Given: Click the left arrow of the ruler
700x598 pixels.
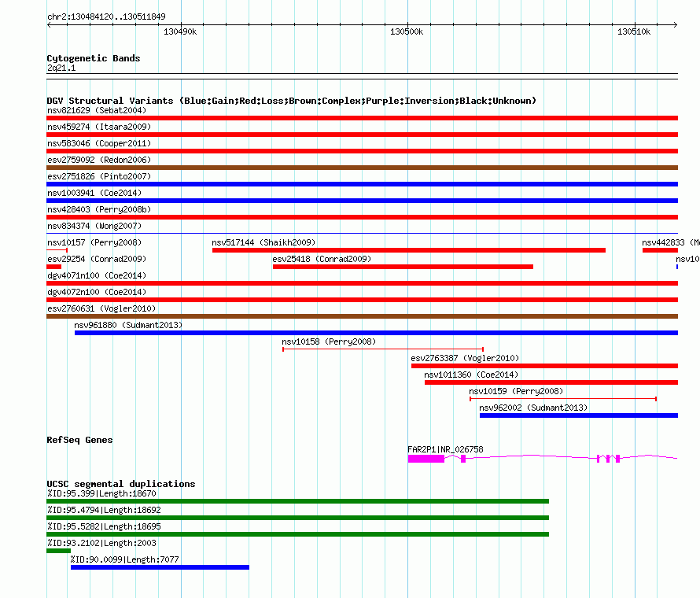Looking at the screenshot, I should (49, 24).
